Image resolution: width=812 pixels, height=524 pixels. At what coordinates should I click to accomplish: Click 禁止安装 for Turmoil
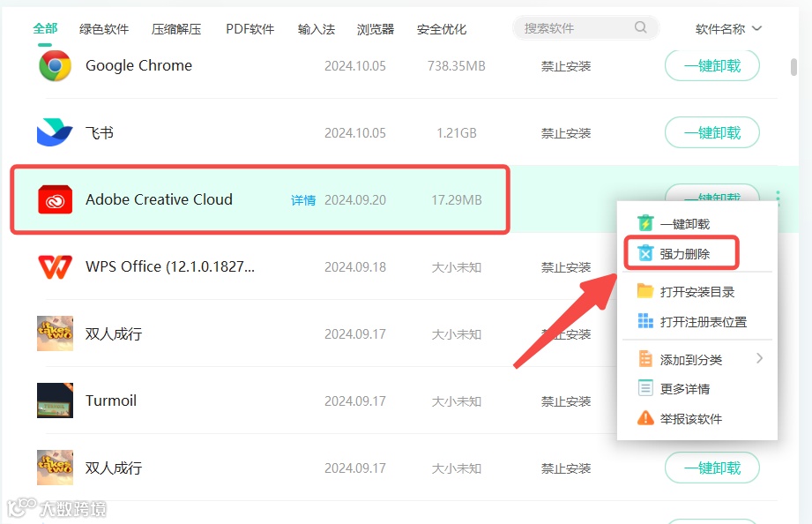[x=566, y=401]
